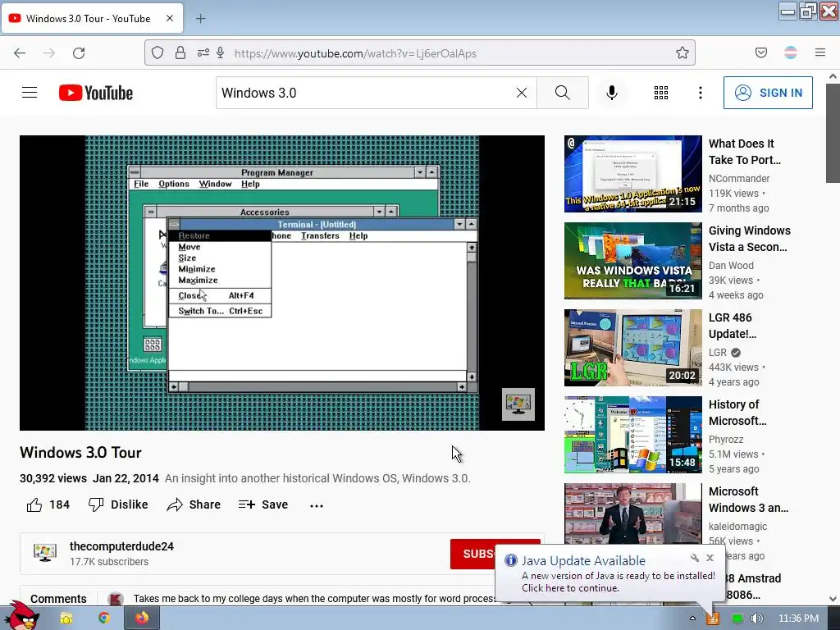Open the Firefox account avatar icon

pos(791,52)
